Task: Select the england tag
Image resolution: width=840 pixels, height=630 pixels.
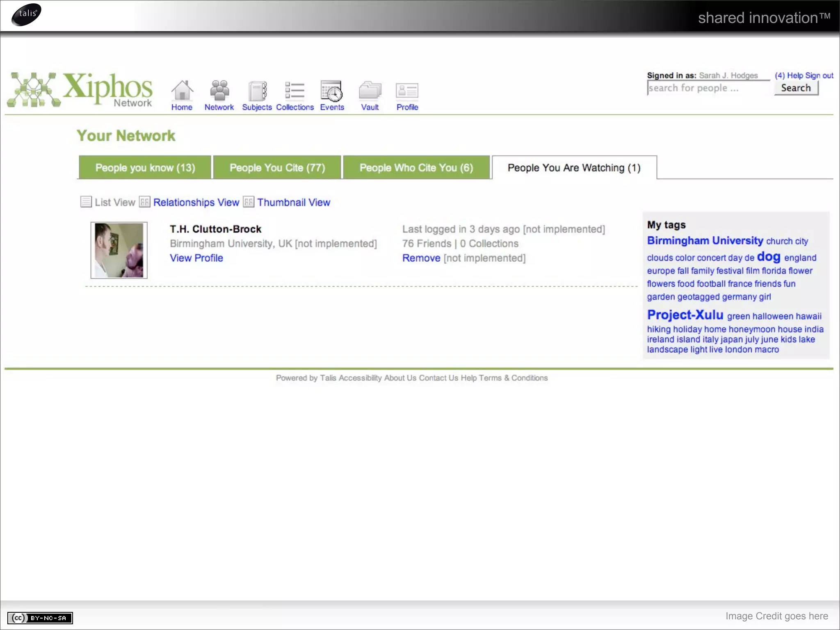Action: (x=800, y=258)
